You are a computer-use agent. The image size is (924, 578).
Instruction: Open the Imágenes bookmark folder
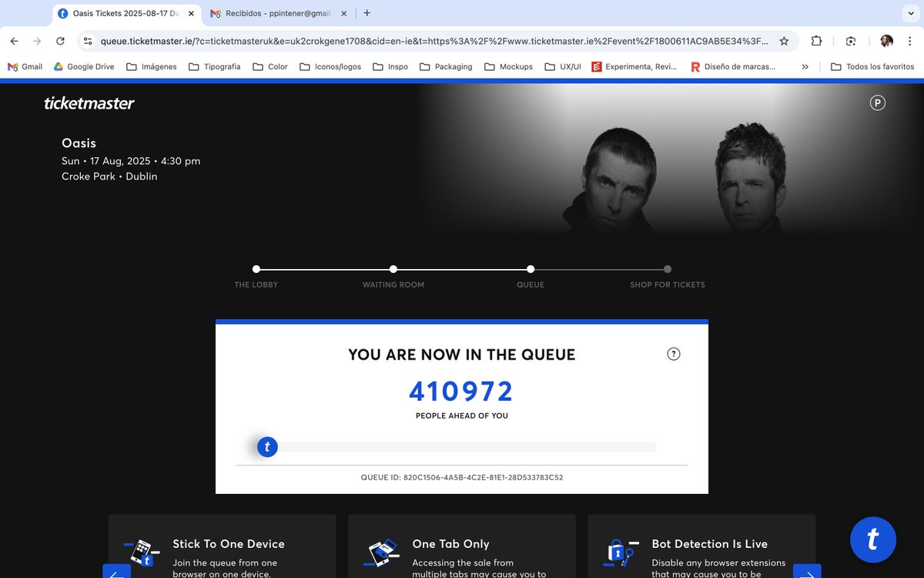[x=150, y=66]
